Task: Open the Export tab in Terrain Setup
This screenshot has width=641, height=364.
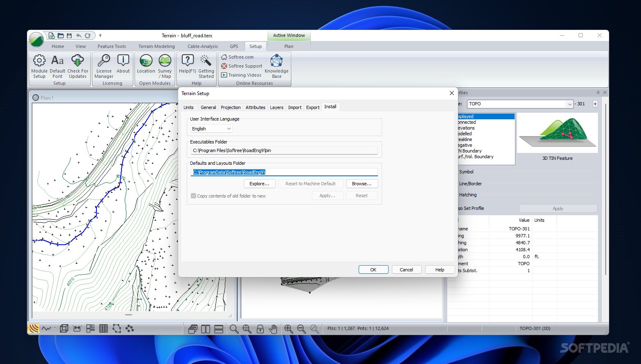Action: pyautogui.click(x=313, y=107)
